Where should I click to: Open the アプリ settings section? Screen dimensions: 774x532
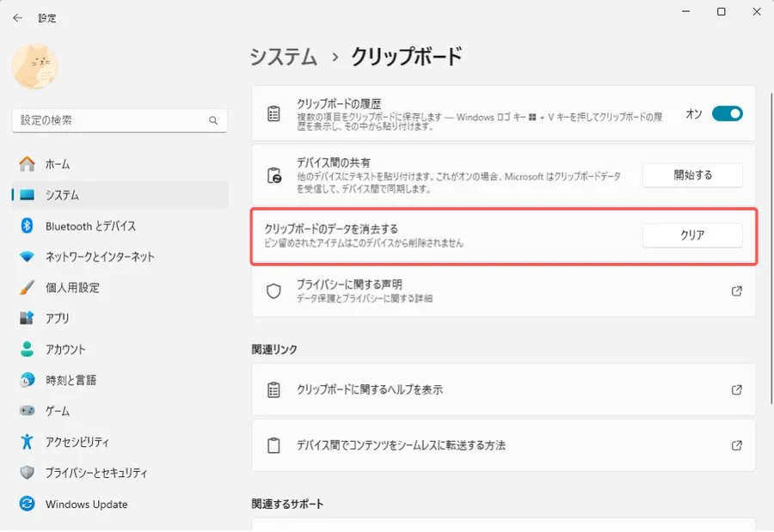58,319
